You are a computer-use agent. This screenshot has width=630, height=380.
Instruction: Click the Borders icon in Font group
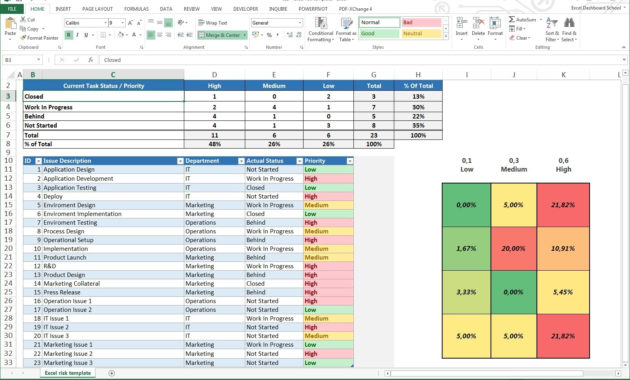tap(103, 35)
